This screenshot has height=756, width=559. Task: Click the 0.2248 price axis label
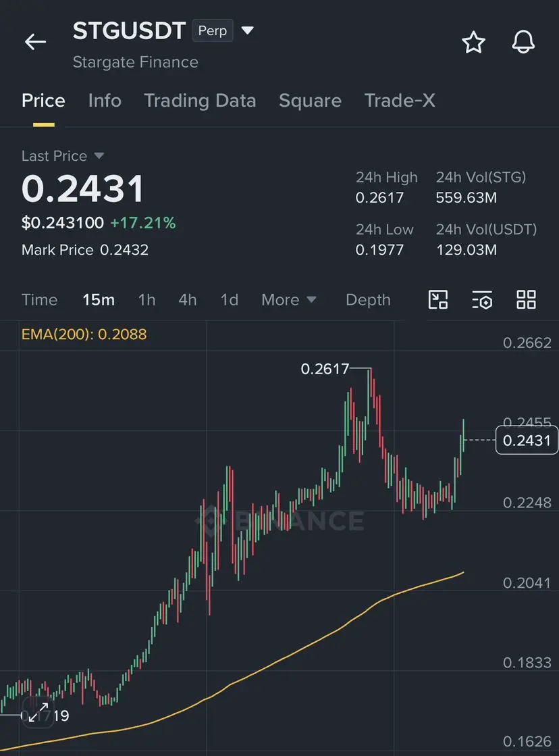[x=527, y=503]
